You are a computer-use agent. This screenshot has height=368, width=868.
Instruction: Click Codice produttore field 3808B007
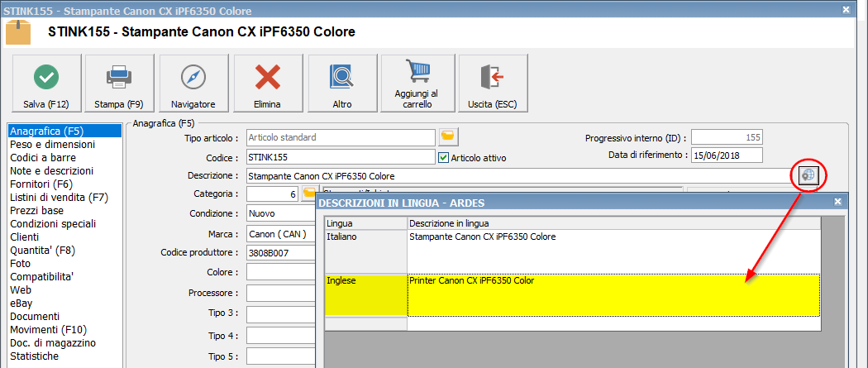(x=281, y=253)
